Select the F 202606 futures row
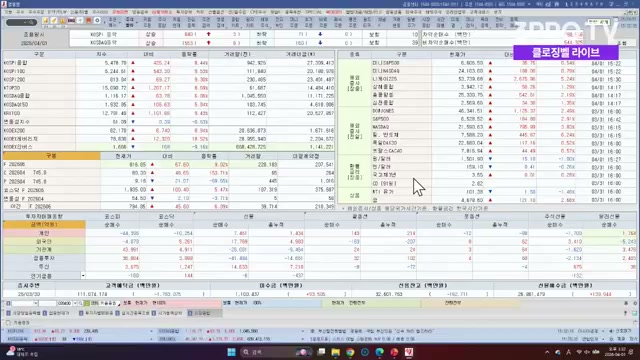The height and width of the screenshot is (360, 640). point(169,164)
